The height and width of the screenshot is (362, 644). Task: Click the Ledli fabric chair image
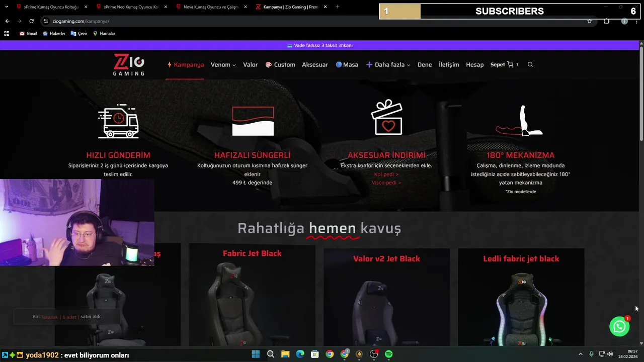pos(521,309)
